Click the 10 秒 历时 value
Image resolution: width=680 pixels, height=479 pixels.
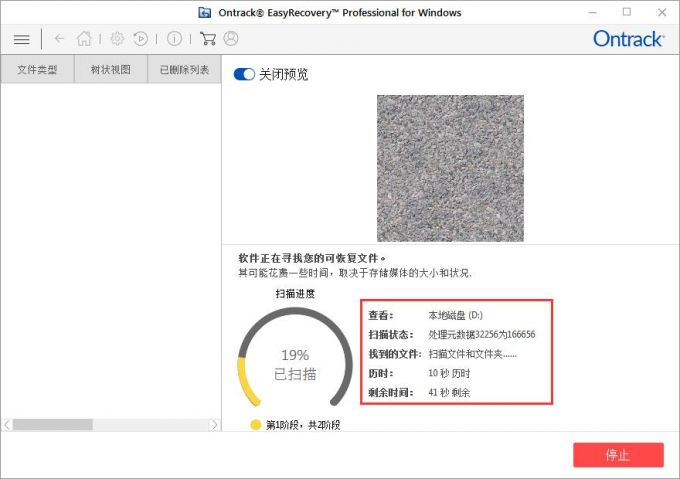449,373
